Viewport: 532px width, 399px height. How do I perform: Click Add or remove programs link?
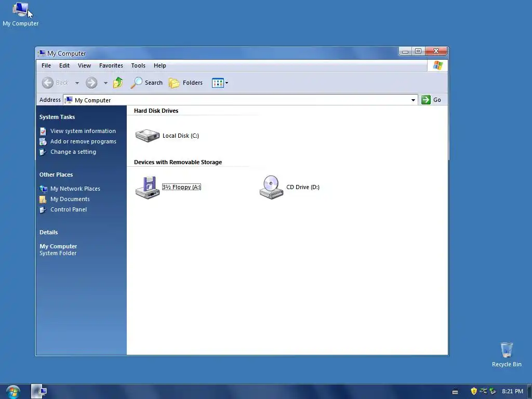click(84, 141)
